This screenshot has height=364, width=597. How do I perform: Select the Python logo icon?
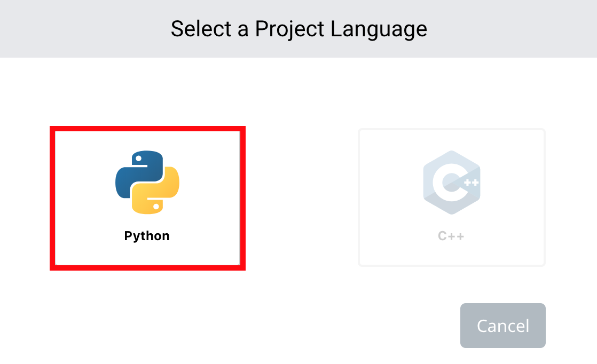pyautogui.click(x=147, y=182)
